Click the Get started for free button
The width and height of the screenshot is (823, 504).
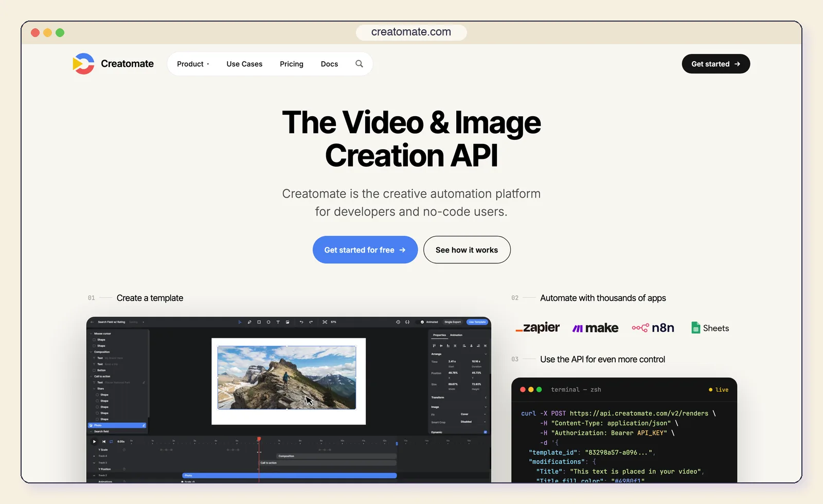[365, 250]
